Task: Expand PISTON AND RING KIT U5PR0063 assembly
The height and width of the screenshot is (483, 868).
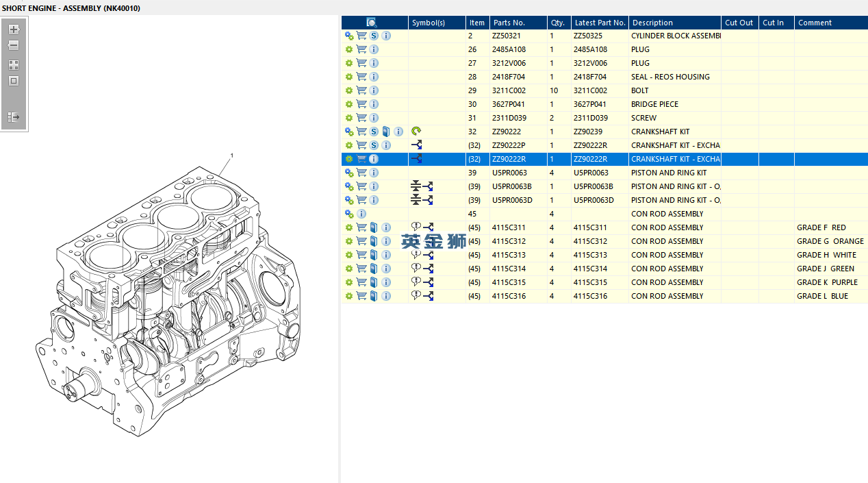Action: click(x=349, y=173)
